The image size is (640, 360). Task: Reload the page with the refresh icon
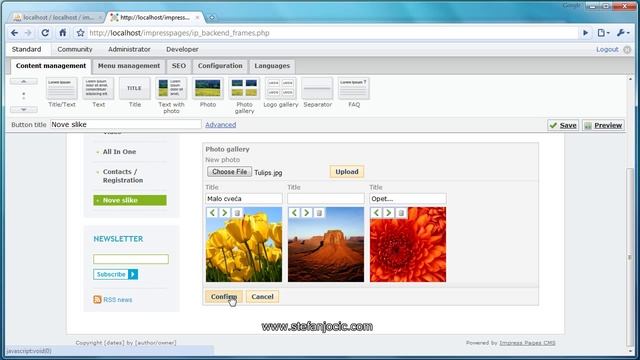45,33
